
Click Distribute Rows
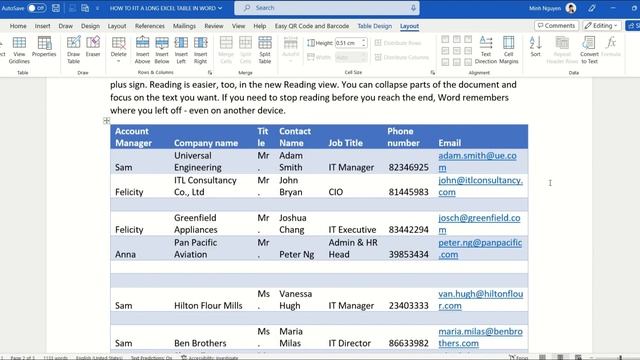pyautogui.click(x=398, y=43)
